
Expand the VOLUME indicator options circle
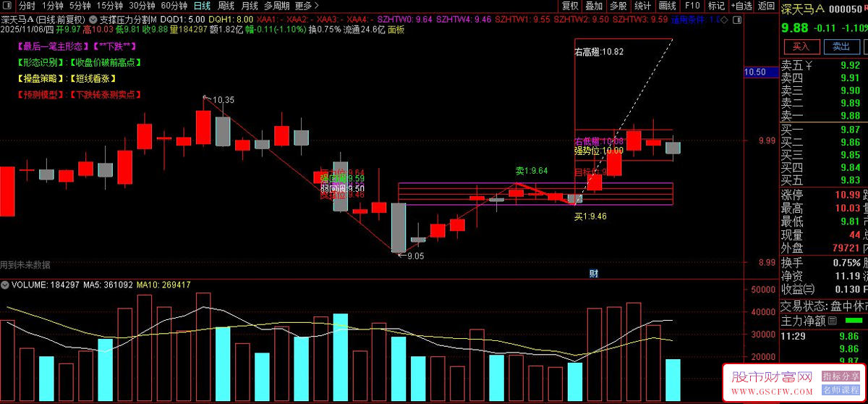point(7,285)
